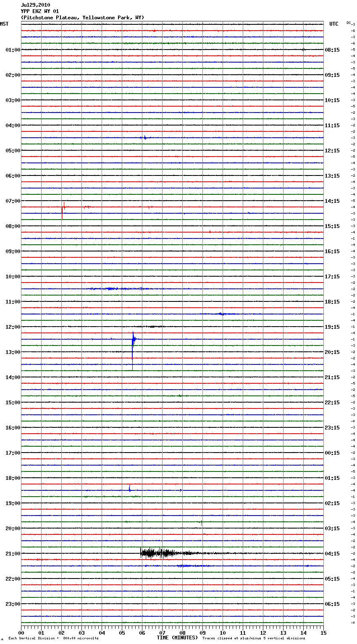Image resolution: width=357 pixels, height=644 pixels.
Task: Click the 13:00 MST time label
Action: (13, 352)
